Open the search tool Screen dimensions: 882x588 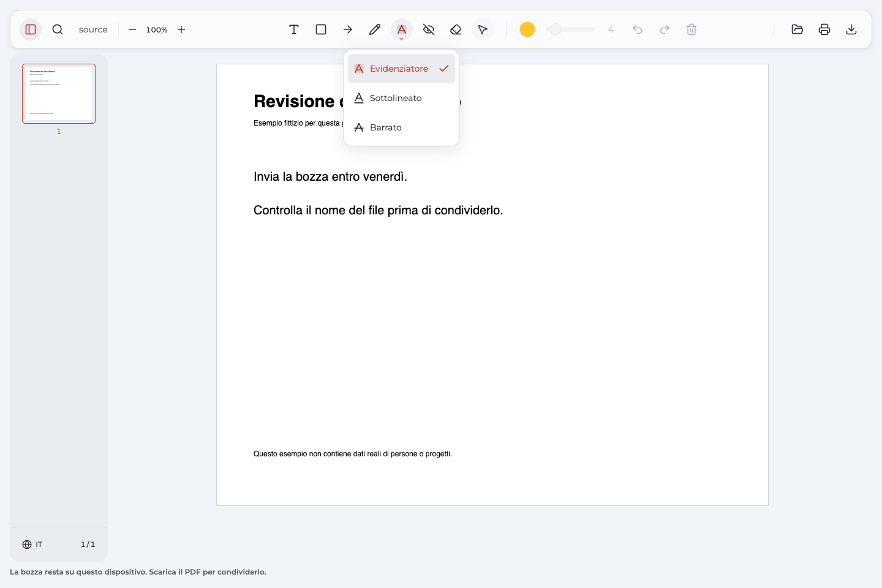tap(58, 29)
